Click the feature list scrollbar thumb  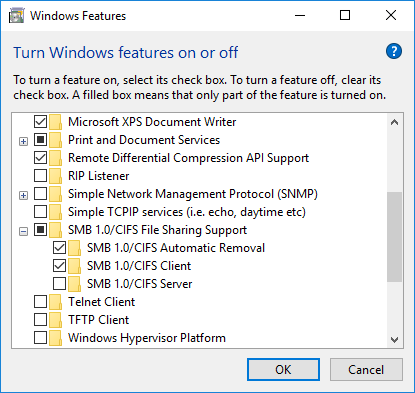pos(395,237)
